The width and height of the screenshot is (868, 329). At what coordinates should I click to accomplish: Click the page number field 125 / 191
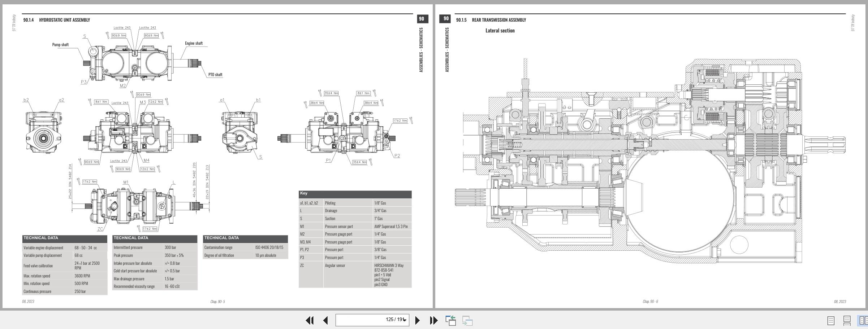click(372, 320)
